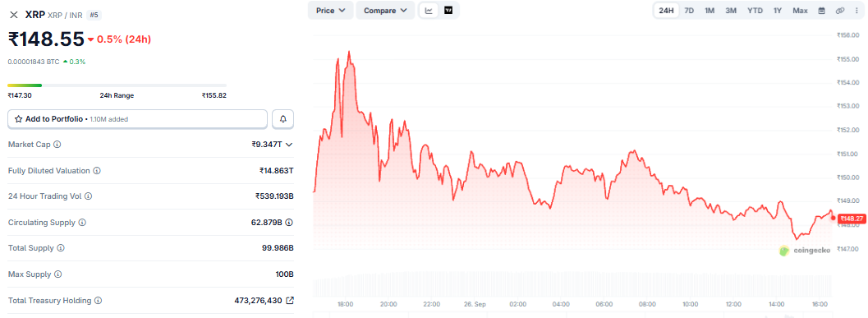Select the 1M time range
This screenshot has width=868, height=318.
point(710,11)
